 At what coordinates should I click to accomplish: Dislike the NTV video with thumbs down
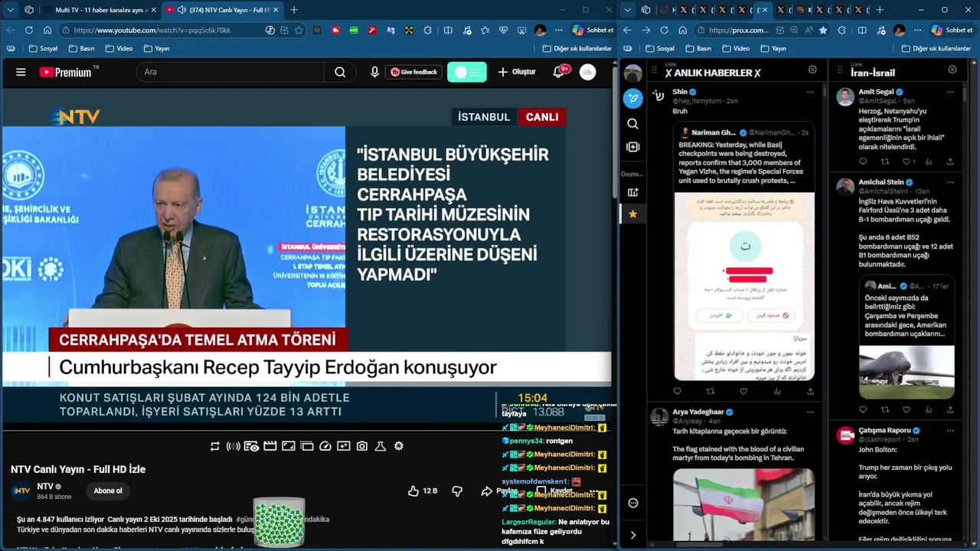457,491
